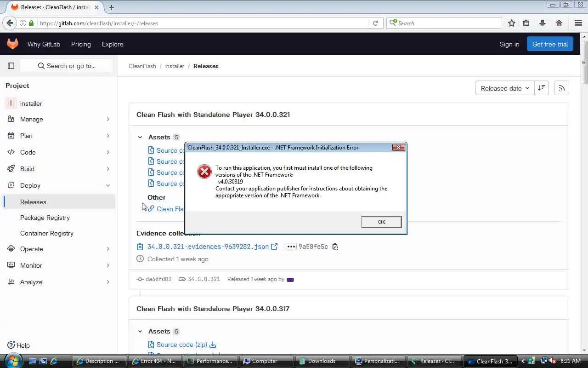Go to the browser home icon
Image resolution: width=588 pixels, height=368 pixels.
[x=559, y=23]
